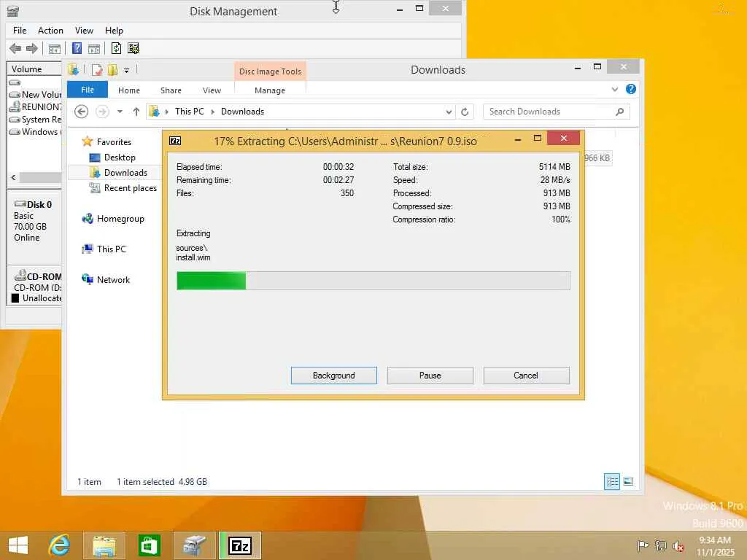
Task: Click the Back arrow in Disk Management toolbar
Action: pos(15,48)
